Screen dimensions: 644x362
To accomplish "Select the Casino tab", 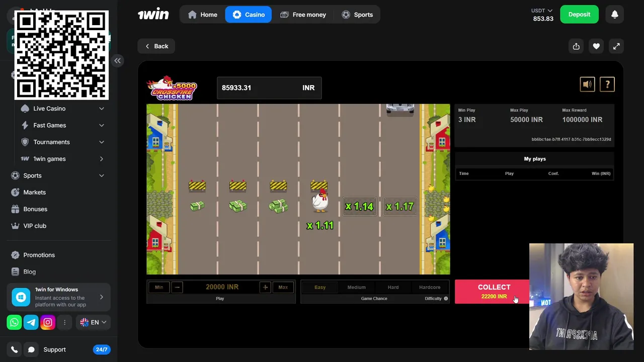I will 249,15.
